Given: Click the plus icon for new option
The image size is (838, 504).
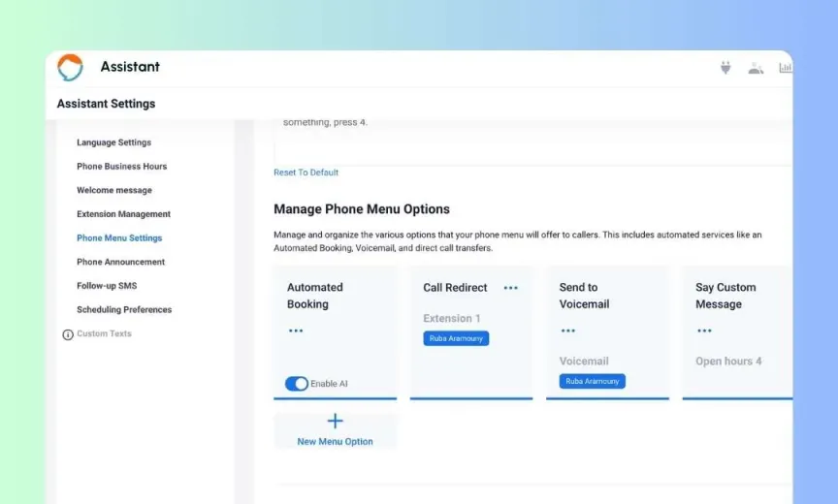Looking at the screenshot, I should click(x=335, y=421).
